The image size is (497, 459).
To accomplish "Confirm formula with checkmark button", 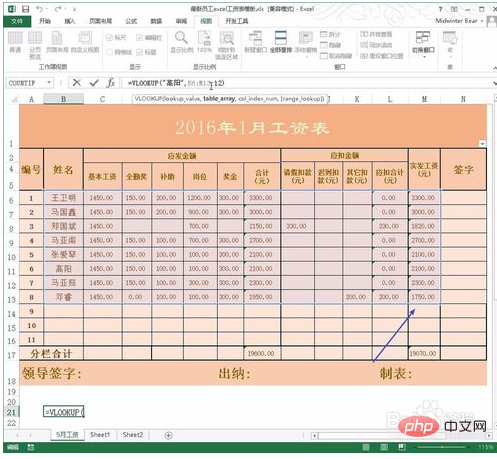I will 94,82.
